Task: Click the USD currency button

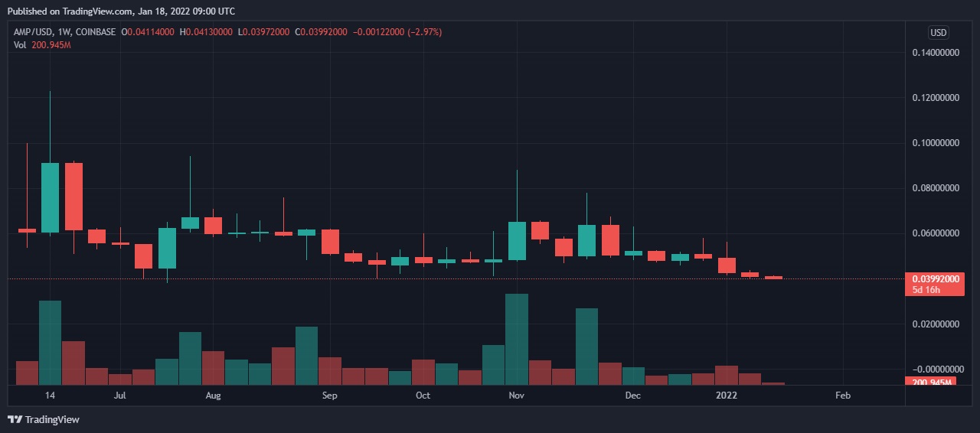Action: point(938,32)
